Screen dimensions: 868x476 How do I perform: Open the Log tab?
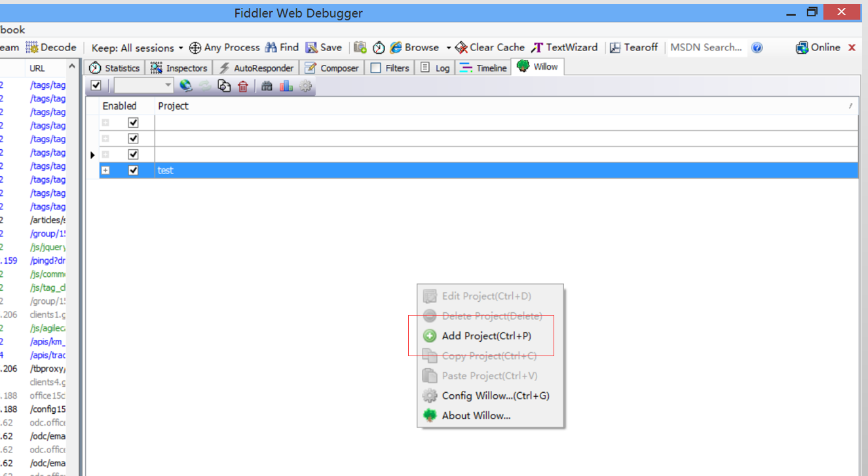pyautogui.click(x=436, y=67)
